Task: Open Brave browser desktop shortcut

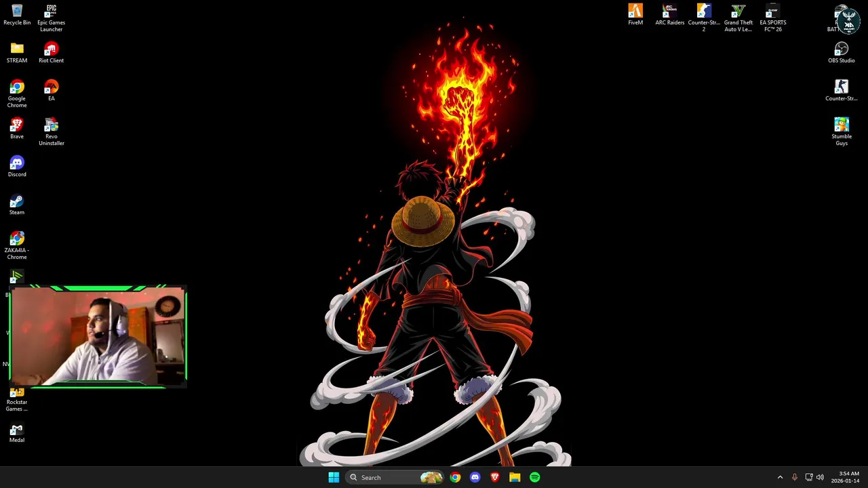Action: (17, 129)
